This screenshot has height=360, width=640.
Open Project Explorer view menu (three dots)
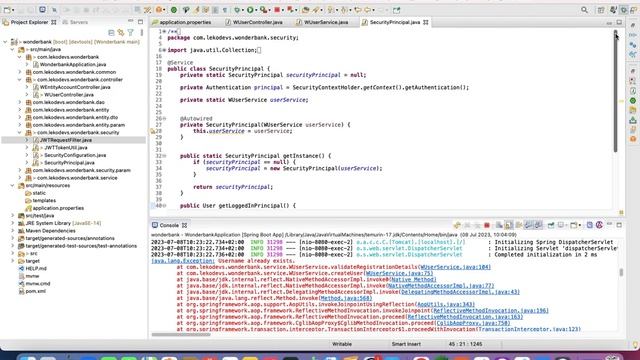click(x=141, y=32)
